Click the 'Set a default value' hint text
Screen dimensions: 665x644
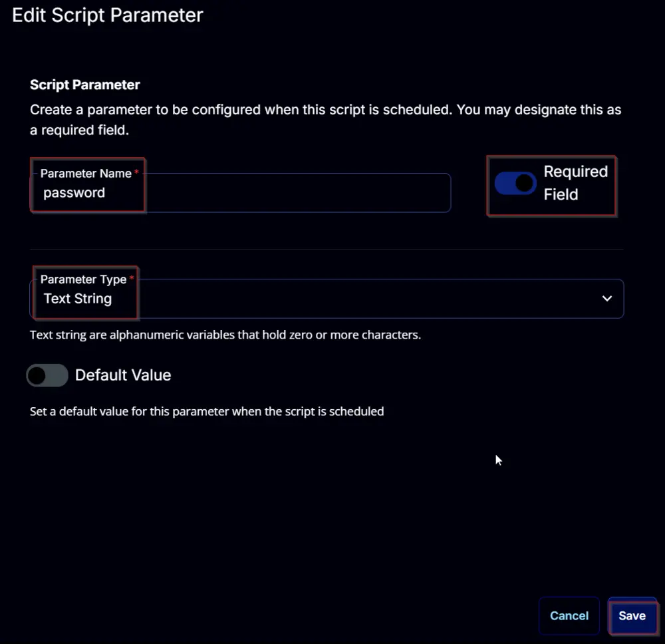pos(207,412)
